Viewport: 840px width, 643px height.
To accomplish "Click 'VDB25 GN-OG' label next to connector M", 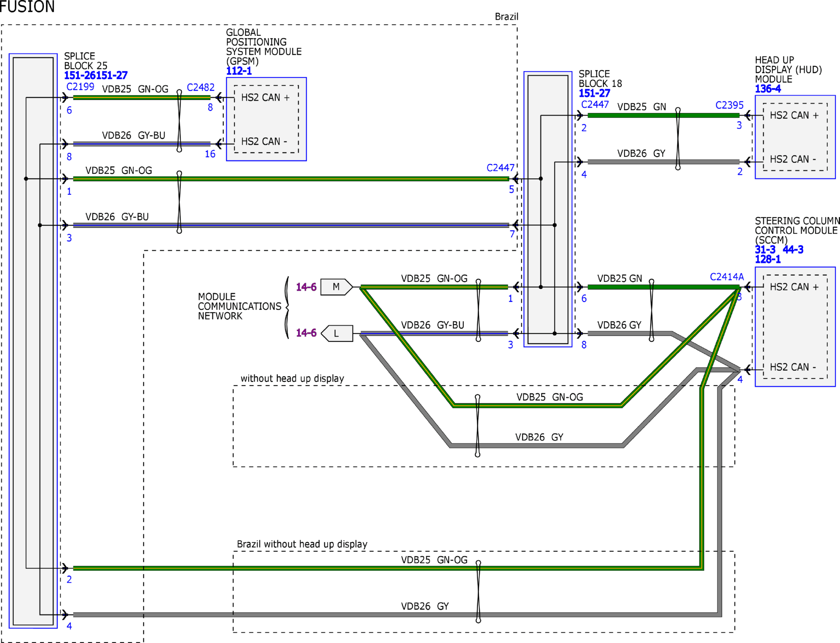I will click(x=434, y=279).
